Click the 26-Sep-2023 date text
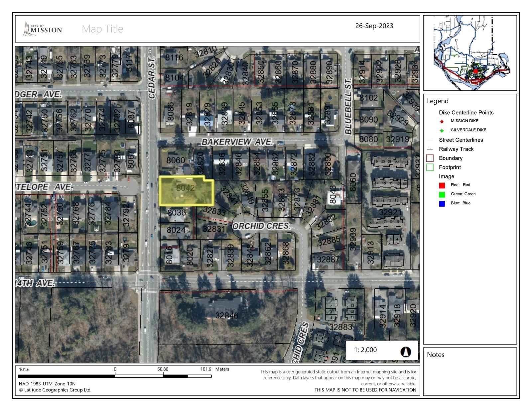 click(x=374, y=26)
